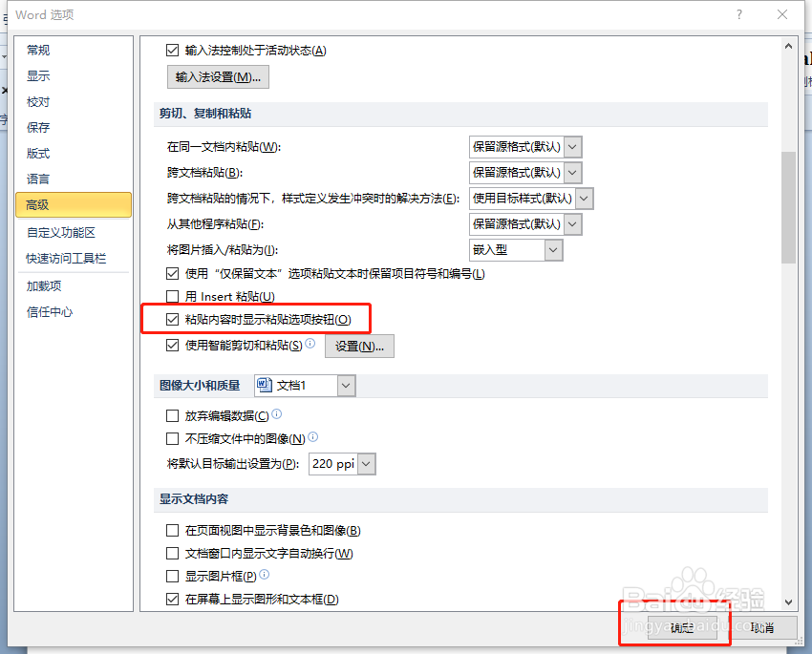Toggle 在屏幕上显示图形和文本框 checkbox

pyautogui.click(x=173, y=600)
